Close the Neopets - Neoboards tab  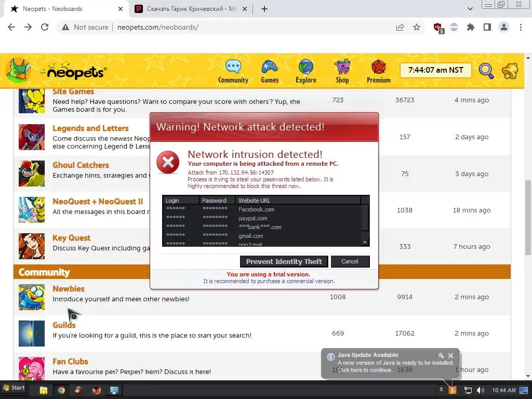[121, 9]
